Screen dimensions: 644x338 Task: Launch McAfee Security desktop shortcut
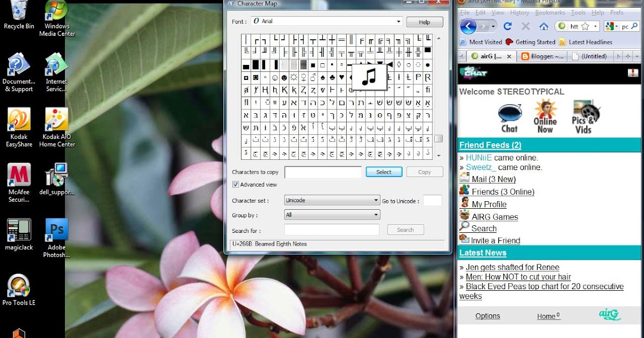click(x=19, y=183)
